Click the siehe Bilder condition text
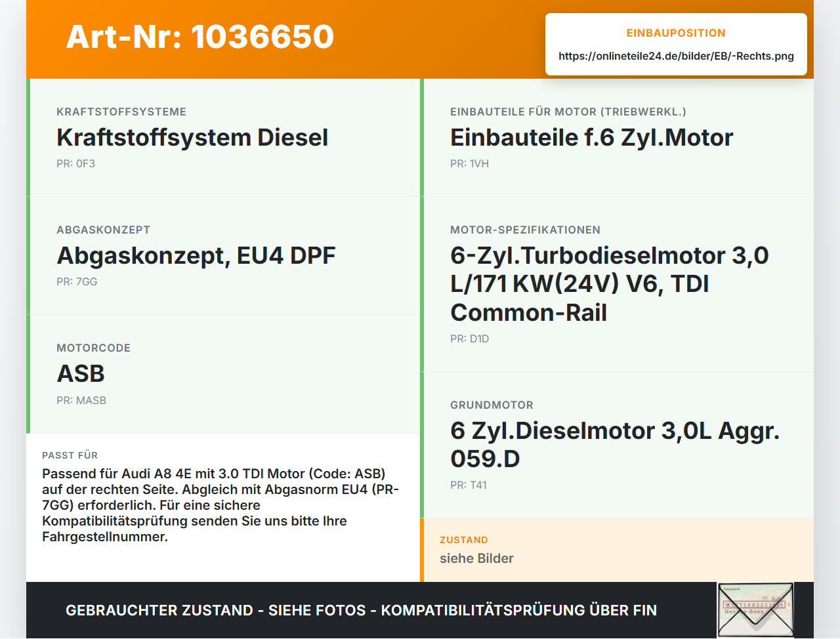The image size is (840, 639). pyautogui.click(x=476, y=558)
